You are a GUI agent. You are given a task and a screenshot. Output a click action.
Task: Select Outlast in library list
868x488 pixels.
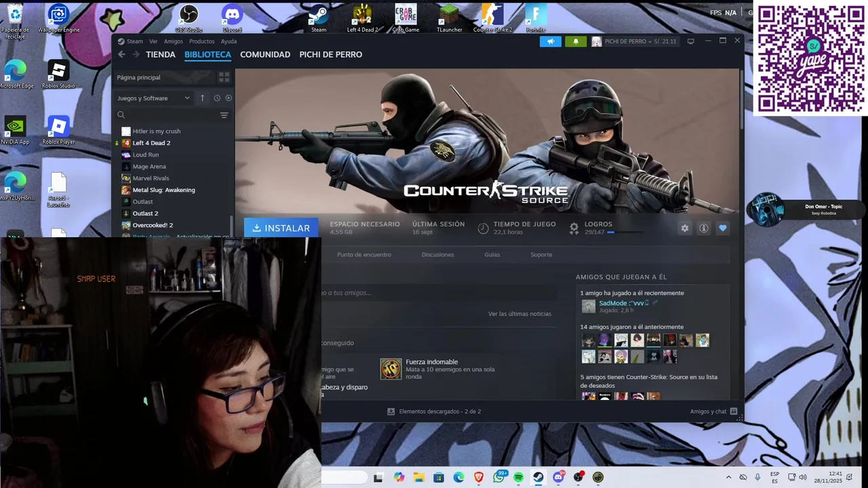coord(142,201)
